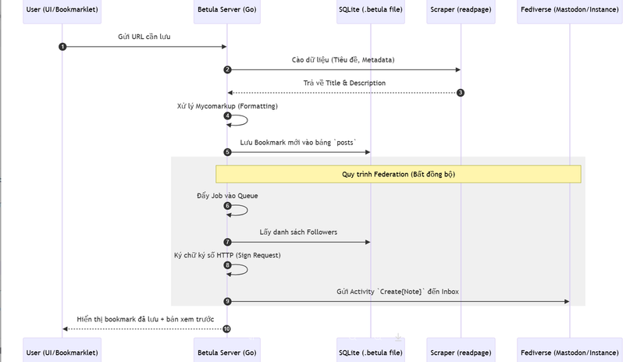Image resolution: width=644 pixels, height=362 pixels.
Task: Click step number 4 circle marker
Action: tap(227, 116)
